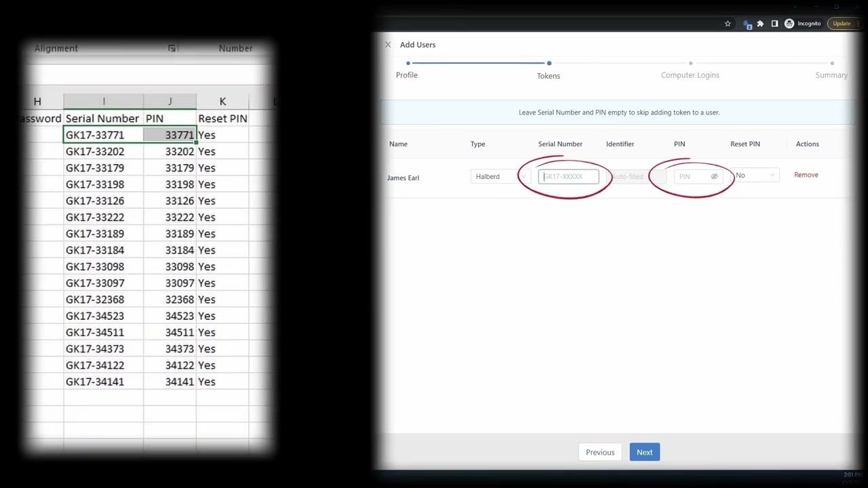Open the blue browser extension icon

[x=747, y=24]
